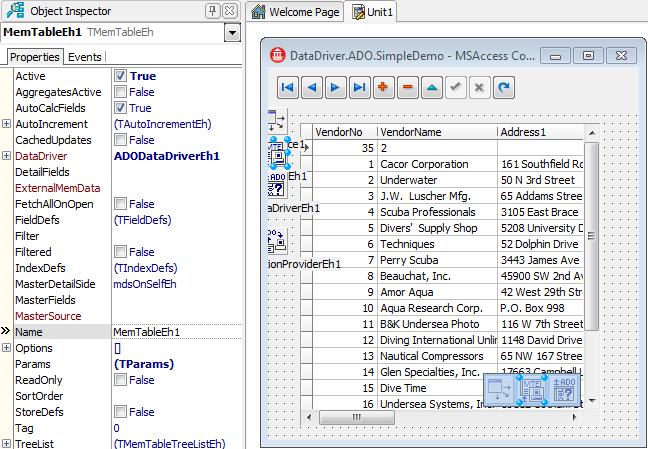
Task: Click the Edit record triangle button
Action: (432, 88)
